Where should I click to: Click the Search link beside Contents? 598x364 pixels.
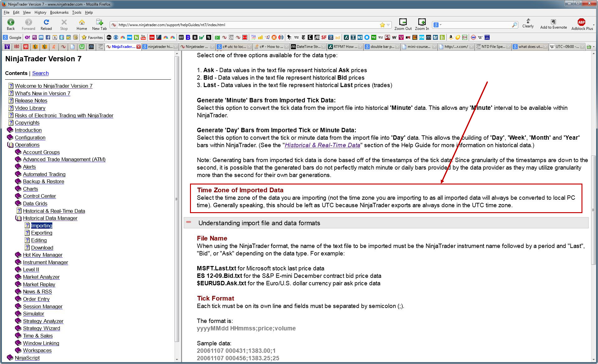[x=40, y=73]
